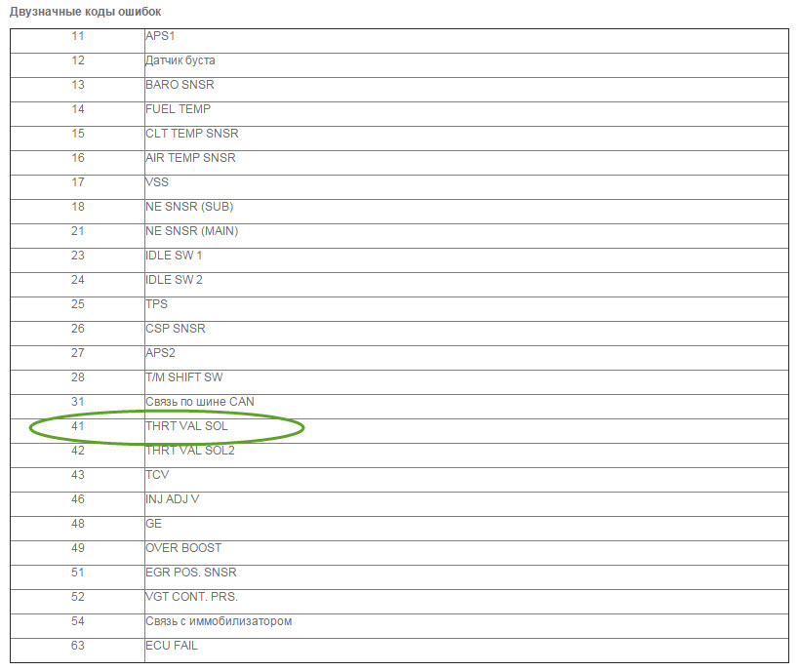The height and width of the screenshot is (672, 800).
Task: Select the APS1 cell
Action: tap(160, 36)
